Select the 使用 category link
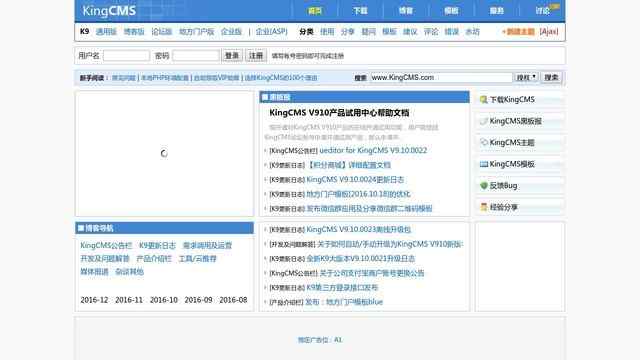This screenshot has width=640, height=360. [327, 31]
